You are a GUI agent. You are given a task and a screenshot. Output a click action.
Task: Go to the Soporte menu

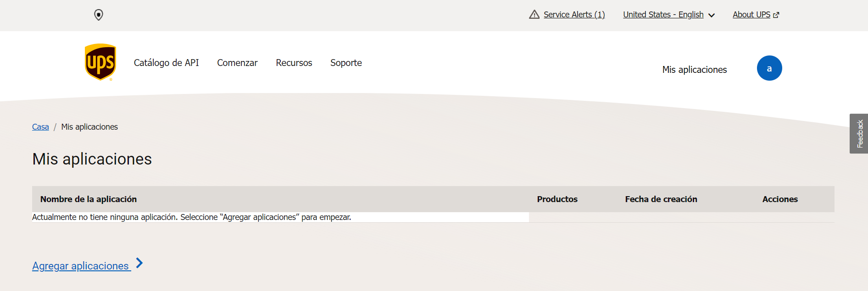(346, 63)
